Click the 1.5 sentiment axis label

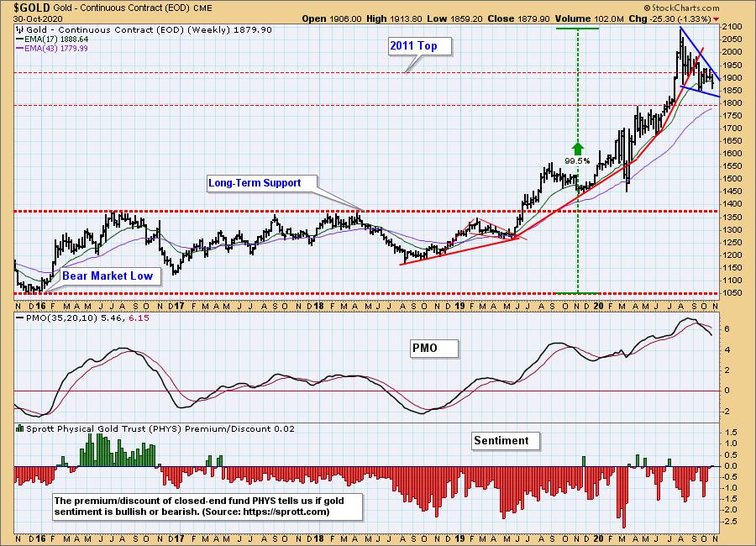click(731, 432)
